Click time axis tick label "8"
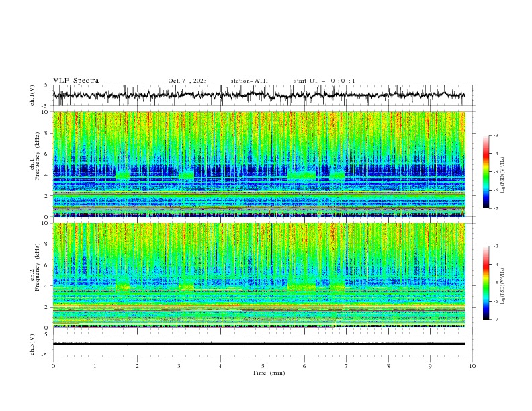Image resolution: width=532 pixels, height=411 pixels. click(x=388, y=366)
